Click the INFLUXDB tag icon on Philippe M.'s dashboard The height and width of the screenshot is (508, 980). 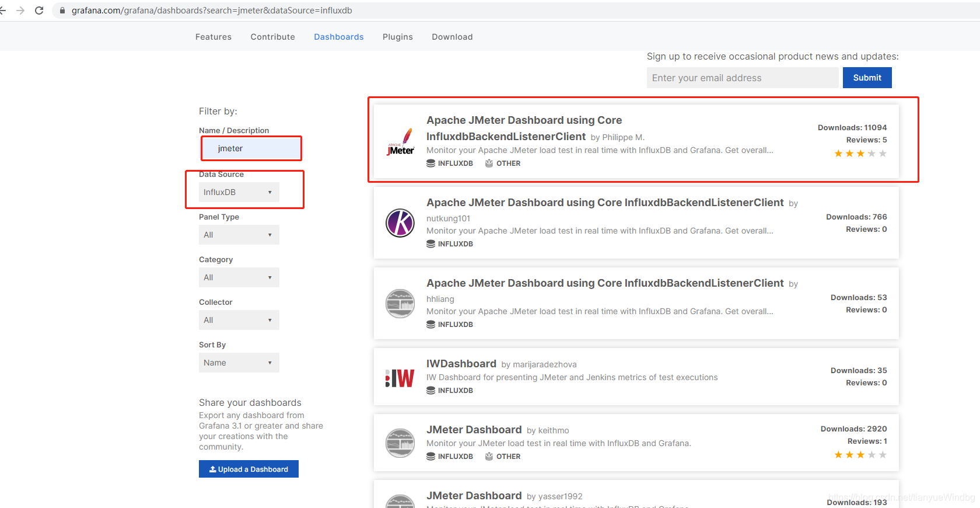click(x=430, y=163)
